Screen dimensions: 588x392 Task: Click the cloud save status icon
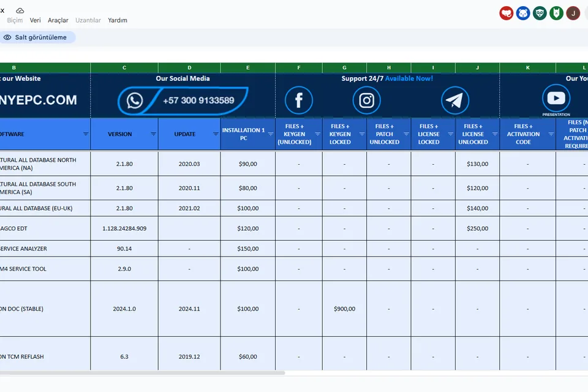pyautogui.click(x=20, y=10)
